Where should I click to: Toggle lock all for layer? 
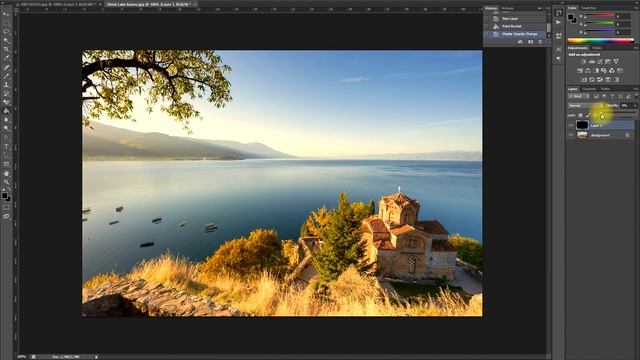coord(602,116)
